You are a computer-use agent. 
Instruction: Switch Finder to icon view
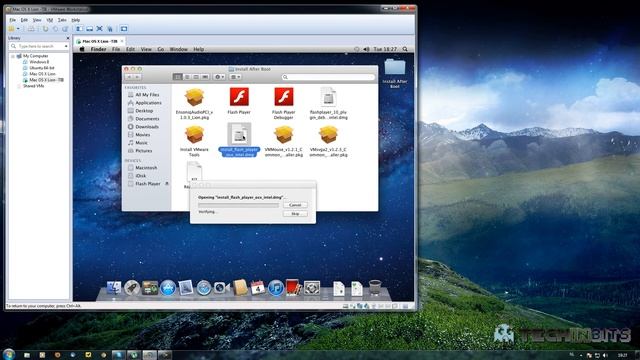coord(178,77)
